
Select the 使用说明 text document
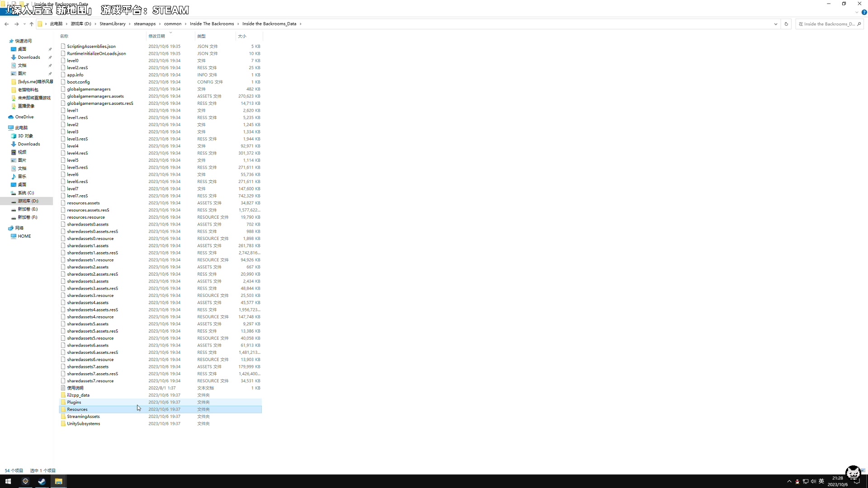click(x=75, y=388)
